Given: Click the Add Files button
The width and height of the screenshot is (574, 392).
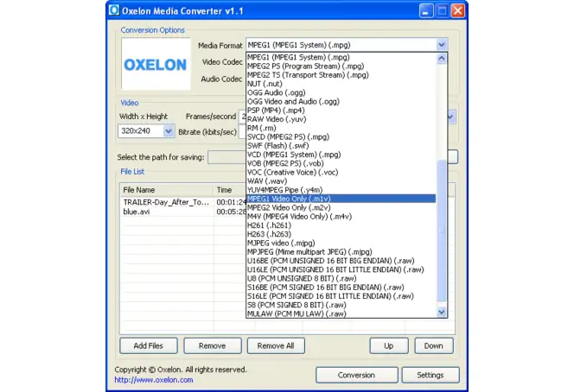Looking at the screenshot, I should tap(149, 345).
